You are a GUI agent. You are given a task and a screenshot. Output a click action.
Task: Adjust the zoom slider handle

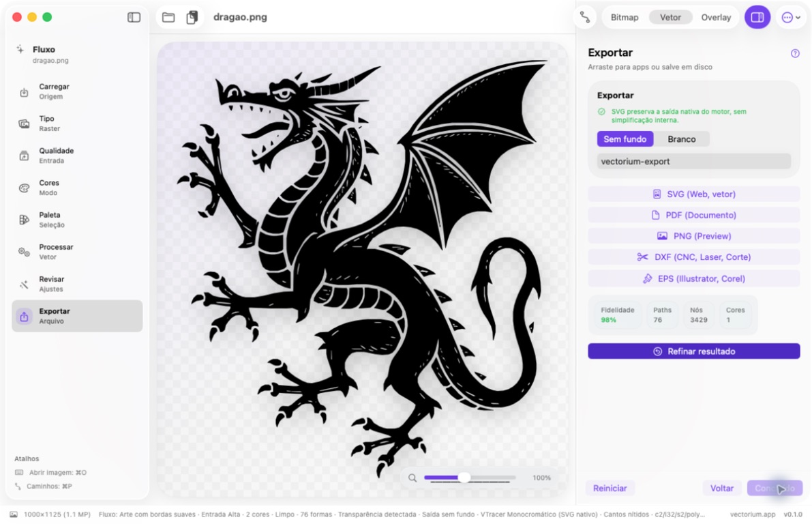coord(464,478)
